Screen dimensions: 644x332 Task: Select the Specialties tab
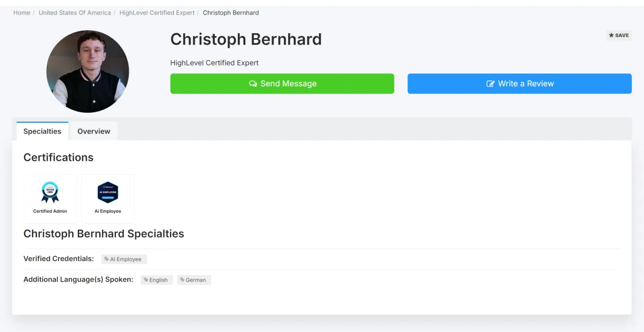(42, 131)
